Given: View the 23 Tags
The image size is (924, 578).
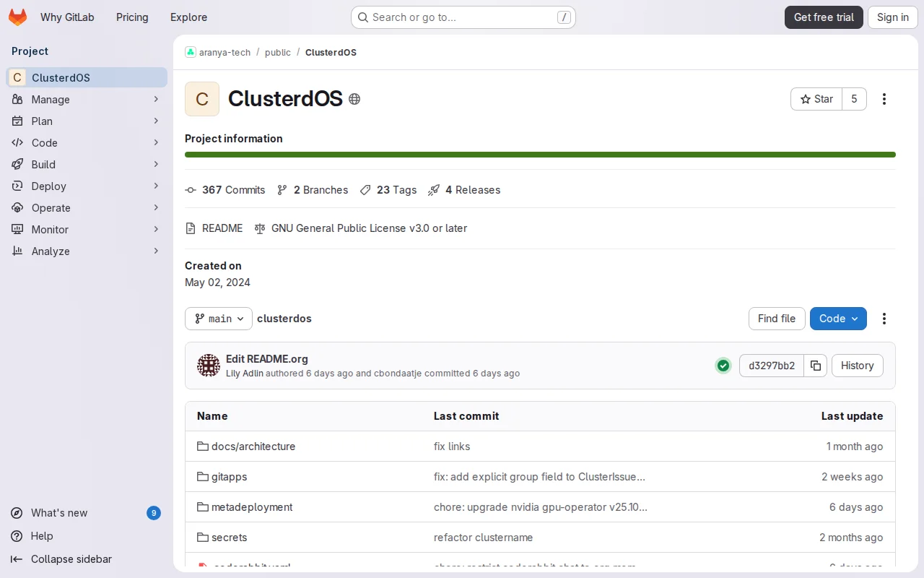Looking at the screenshot, I should pos(388,190).
